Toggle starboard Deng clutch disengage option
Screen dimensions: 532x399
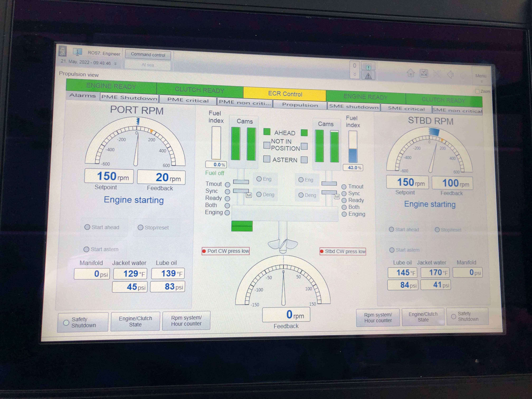coord(301,195)
